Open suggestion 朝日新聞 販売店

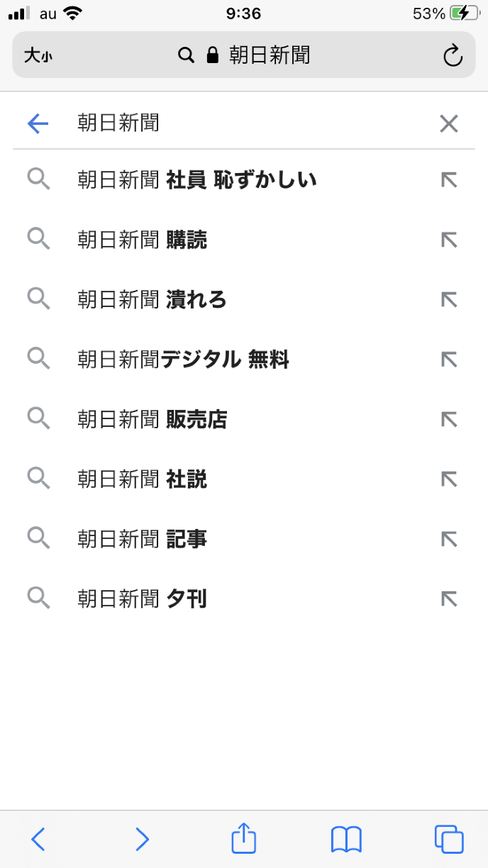point(152,420)
